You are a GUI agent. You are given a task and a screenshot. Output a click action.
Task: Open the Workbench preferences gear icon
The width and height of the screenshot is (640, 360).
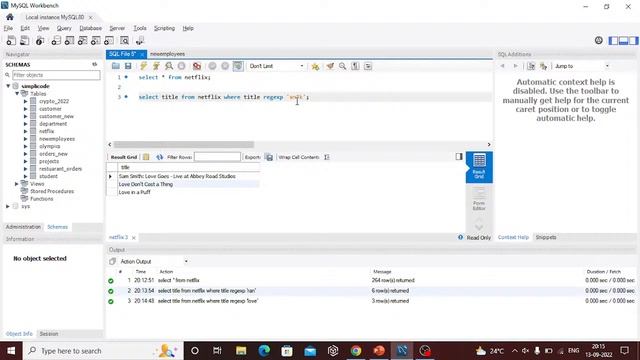(x=598, y=40)
